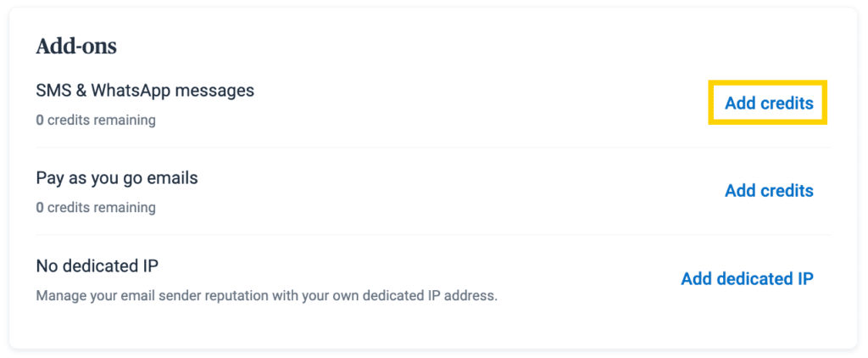The width and height of the screenshot is (868, 358).
Task: Click credits remaining text under SMS & WhatsApp
Action: (101, 120)
